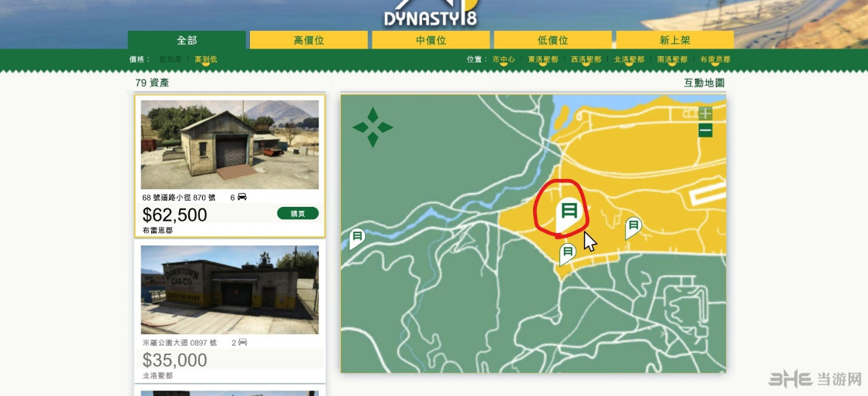Select the property pin beside the river

pyautogui.click(x=357, y=239)
